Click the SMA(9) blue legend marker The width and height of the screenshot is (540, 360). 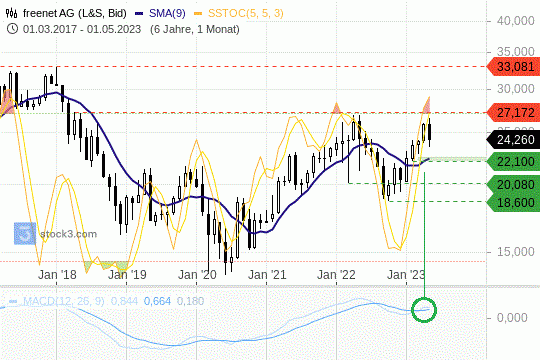click(x=139, y=14)
